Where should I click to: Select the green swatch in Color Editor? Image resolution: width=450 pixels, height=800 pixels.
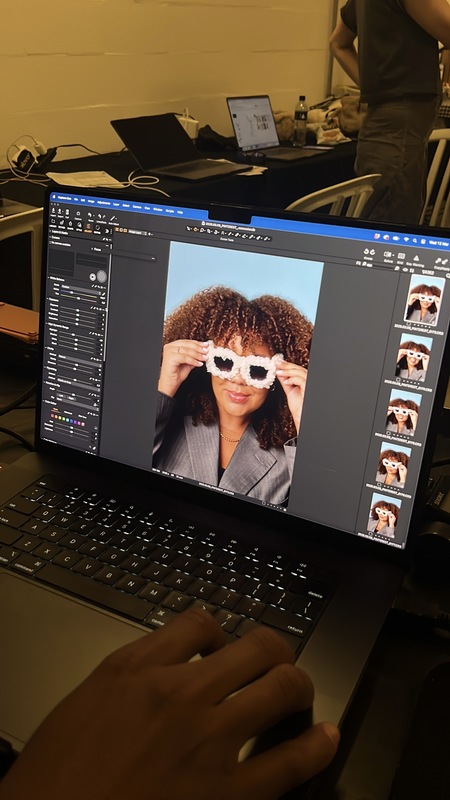coord(63,419)
